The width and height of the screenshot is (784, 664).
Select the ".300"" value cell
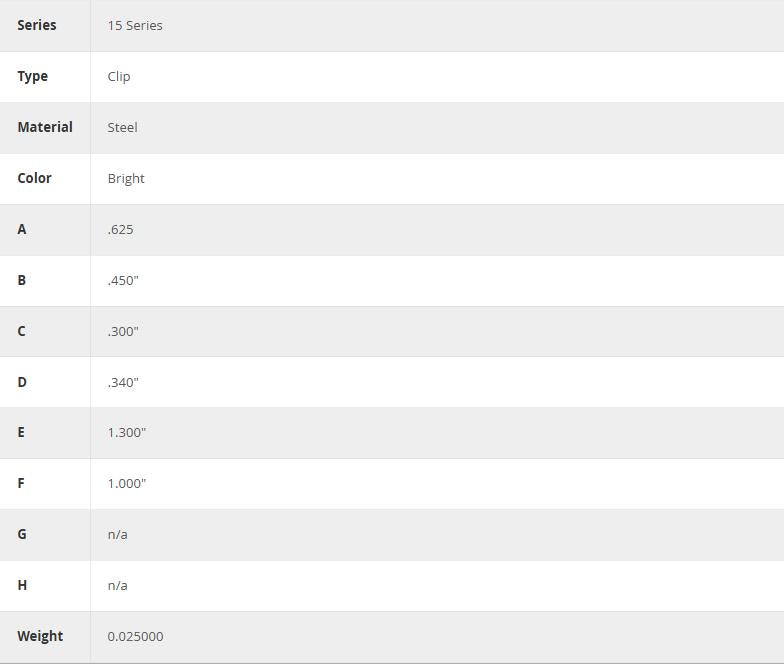pos(123,332)
